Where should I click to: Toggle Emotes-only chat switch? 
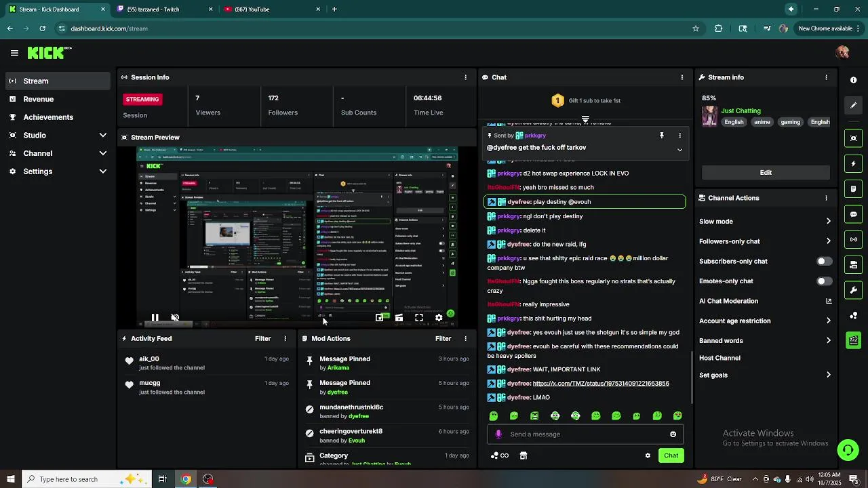point(824,281)
